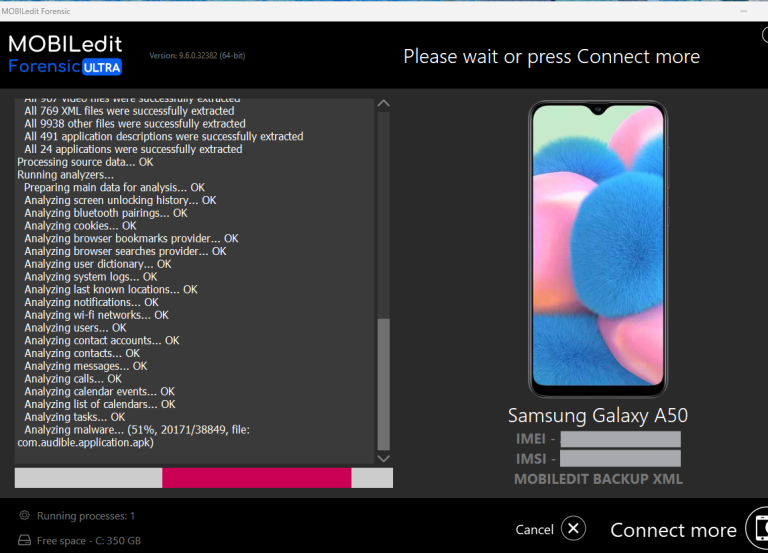Click the version 9.6.0.32382 text

[x=197, y=56]
